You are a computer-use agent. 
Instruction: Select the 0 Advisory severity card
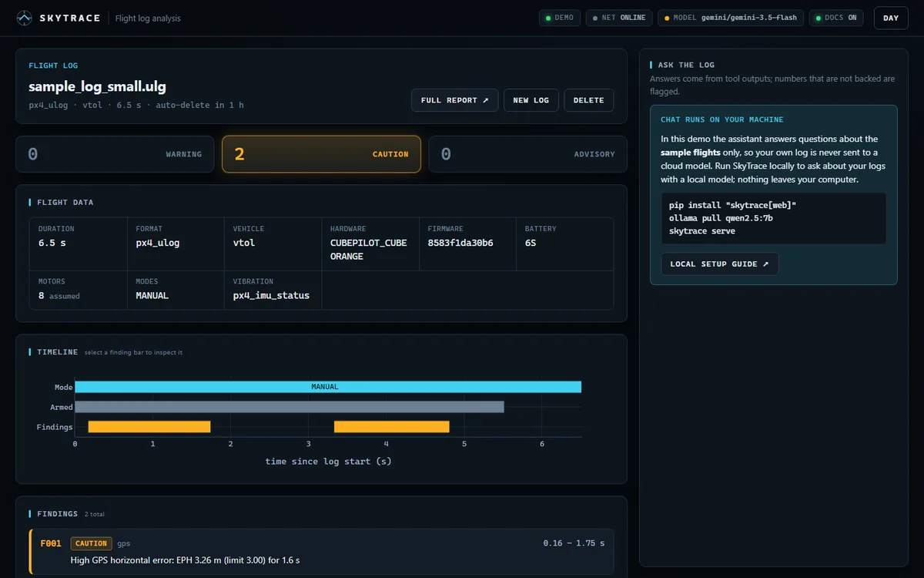click(527, 154)
